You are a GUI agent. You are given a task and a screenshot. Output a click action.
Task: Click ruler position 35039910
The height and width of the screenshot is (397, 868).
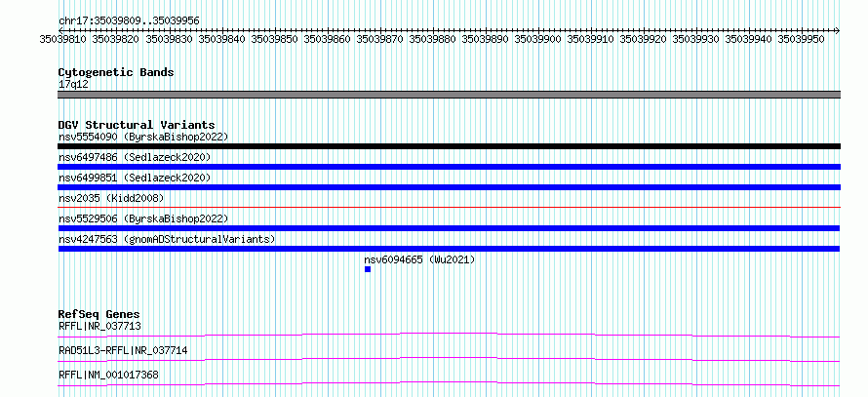pos(591,39)
